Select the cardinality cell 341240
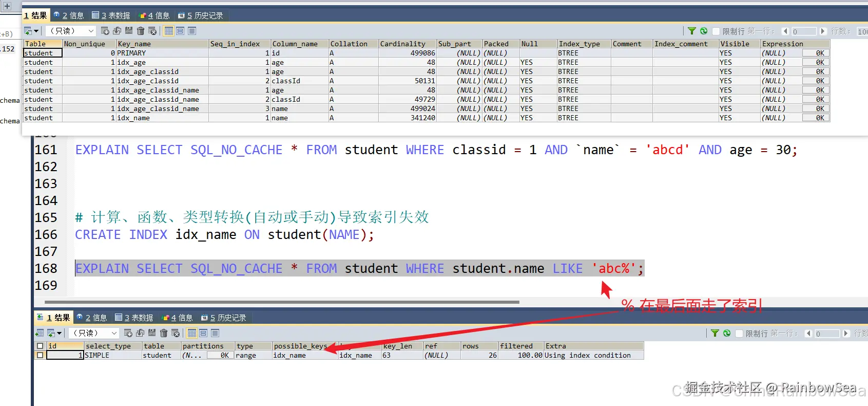This screenshot has height=406, width=868. [x=408, y=118]
